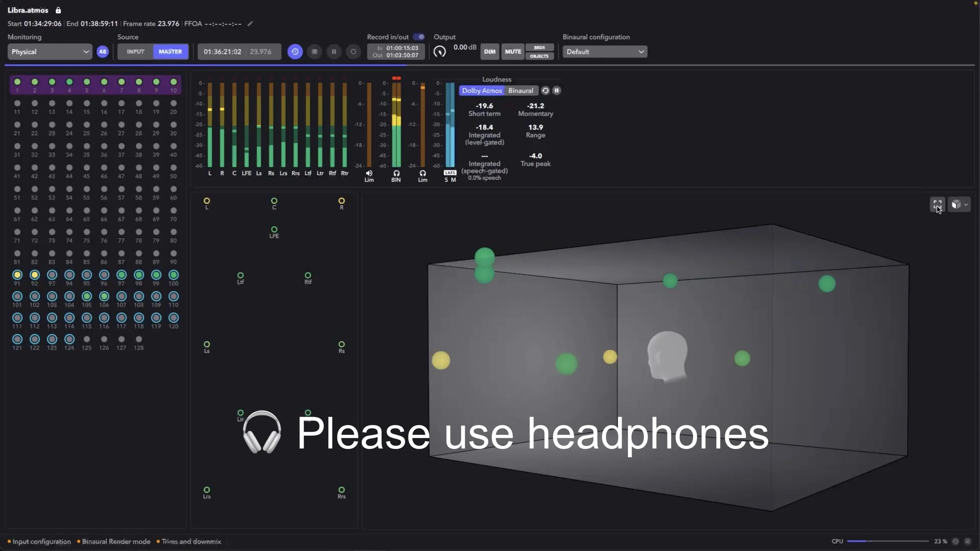The width and height of the screenshot is (980, 551).
Task: Click the record transport button
Action: pos(353,52)
